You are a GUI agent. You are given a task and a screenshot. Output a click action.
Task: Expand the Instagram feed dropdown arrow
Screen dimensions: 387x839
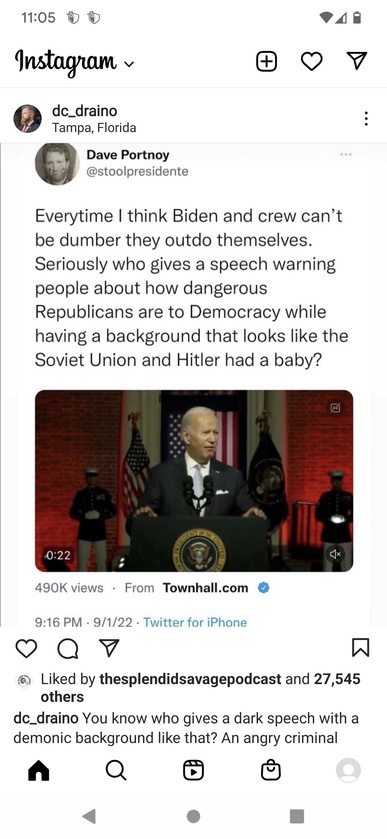[x=128, y=64]
